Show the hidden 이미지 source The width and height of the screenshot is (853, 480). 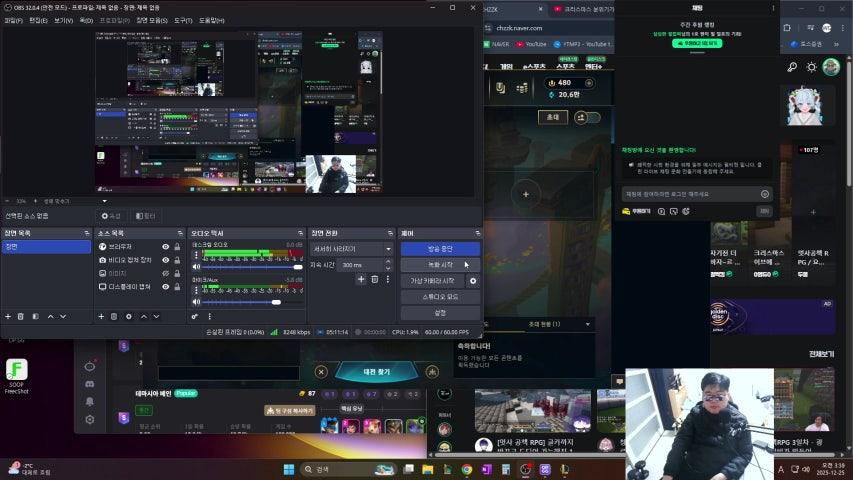[x=165, y=273]
